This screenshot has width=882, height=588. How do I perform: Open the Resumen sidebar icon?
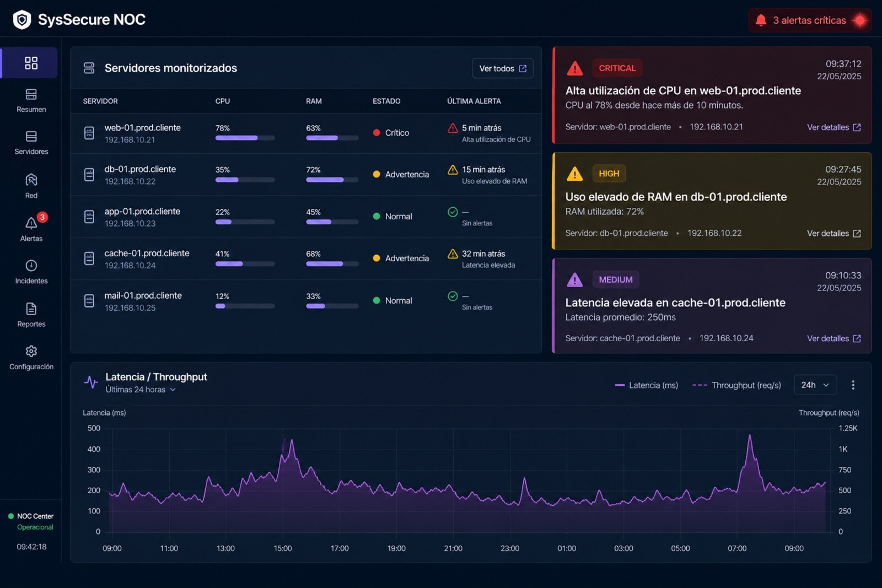pyautogui.click(x=31, y=95)
